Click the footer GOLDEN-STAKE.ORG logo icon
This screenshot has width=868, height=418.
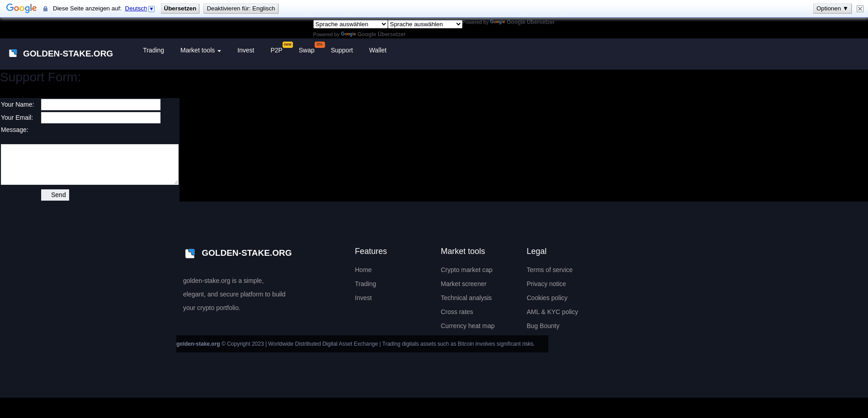pos(189,253)
